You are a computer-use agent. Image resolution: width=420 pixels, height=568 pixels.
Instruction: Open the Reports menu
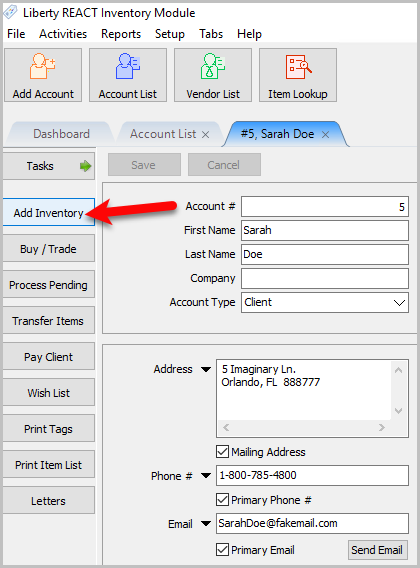point(121,34)
